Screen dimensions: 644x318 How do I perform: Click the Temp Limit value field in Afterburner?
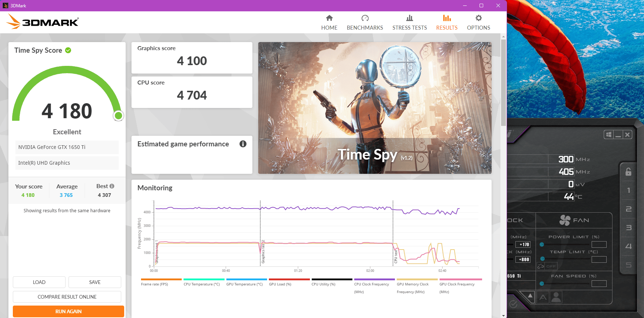pyautogui.click(x=599, y=259)
